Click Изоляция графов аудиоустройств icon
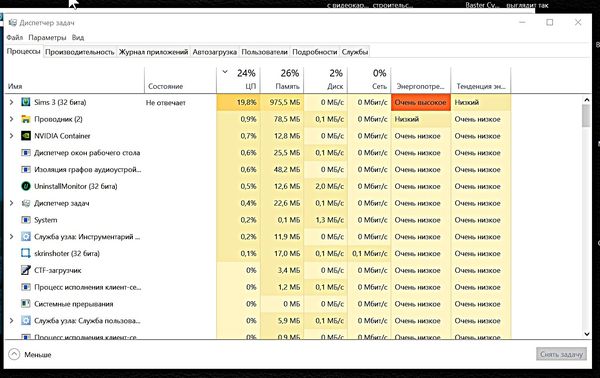This screenshot has width=600, height=378. click(x=26, y=169)
